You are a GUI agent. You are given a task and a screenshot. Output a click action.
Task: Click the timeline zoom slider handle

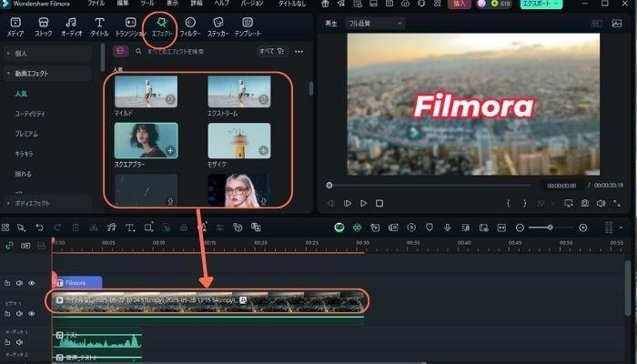(550, 227)
